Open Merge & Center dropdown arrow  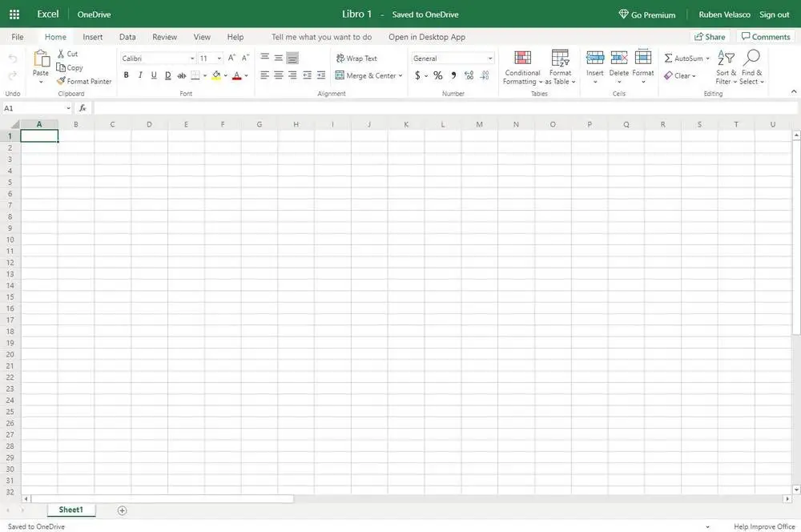click(400, 75)
